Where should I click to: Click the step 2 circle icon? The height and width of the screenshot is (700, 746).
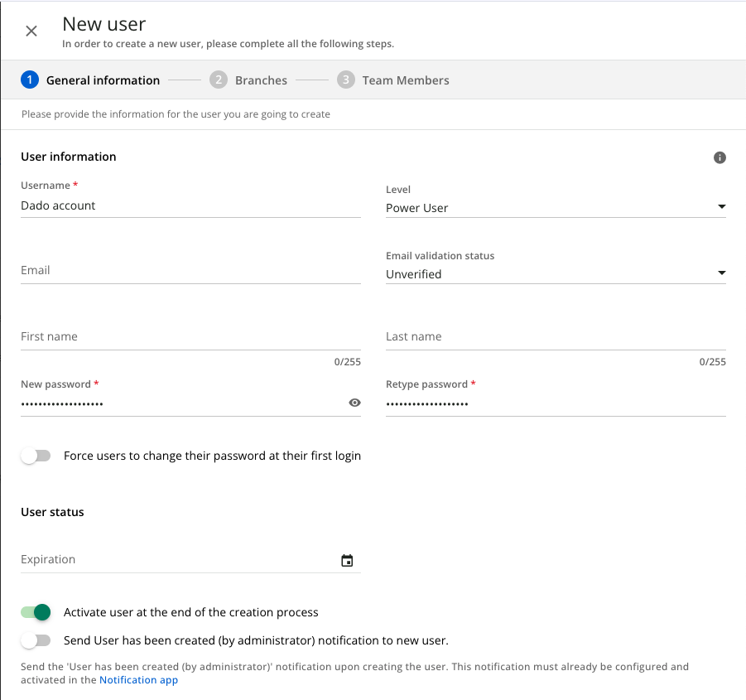coord(219,80)
